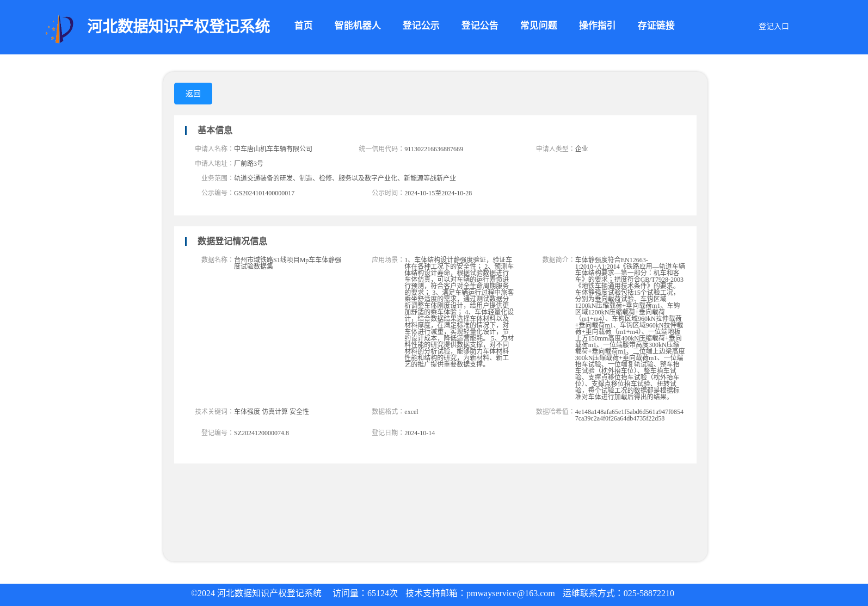Go to 登记公示 page
This screenshot has width=868, height=606.
pyautogui.click(x=421, y=26)
